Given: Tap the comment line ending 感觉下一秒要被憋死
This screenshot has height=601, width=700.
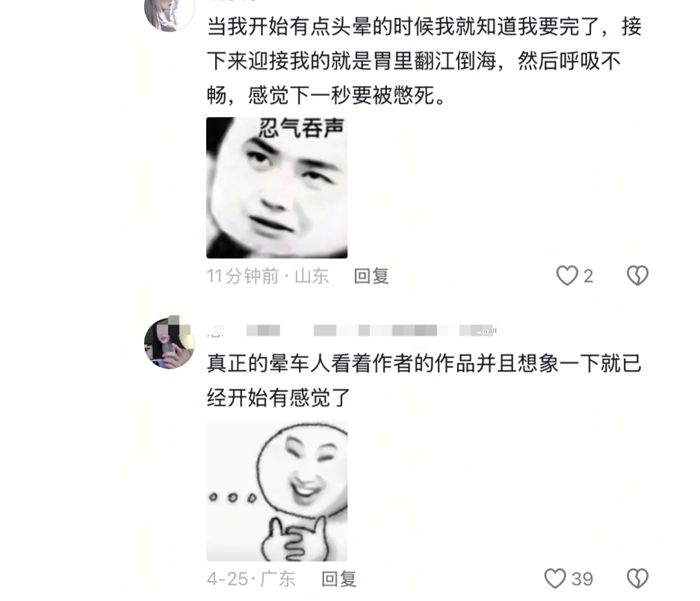Looking at the screenshot, I should tap(326, 95).
